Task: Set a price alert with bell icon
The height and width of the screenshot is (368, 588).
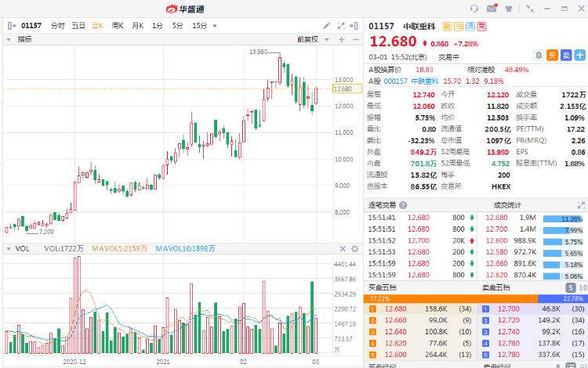Action: (x=539, y=56)
